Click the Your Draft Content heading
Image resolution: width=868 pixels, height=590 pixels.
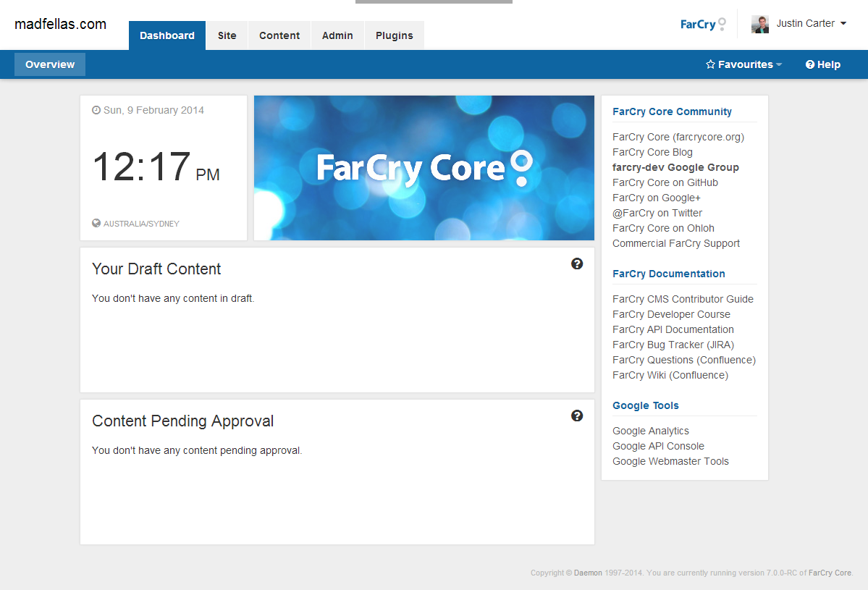click(x=156, y=269)
